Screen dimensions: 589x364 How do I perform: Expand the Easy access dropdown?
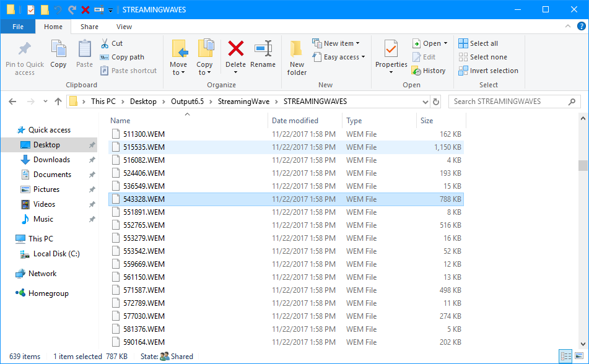(x=363, y=57)
